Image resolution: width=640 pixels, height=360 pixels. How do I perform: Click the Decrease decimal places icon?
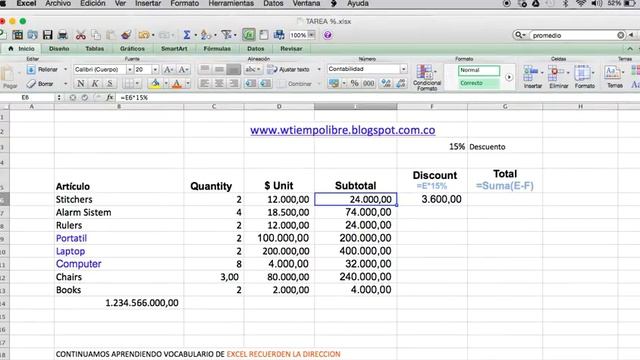[401, 83]
